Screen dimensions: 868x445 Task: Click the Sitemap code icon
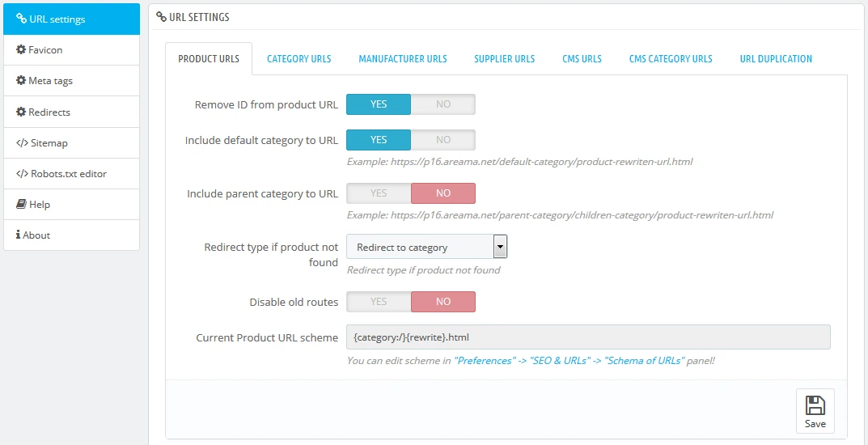coord(22,143)
